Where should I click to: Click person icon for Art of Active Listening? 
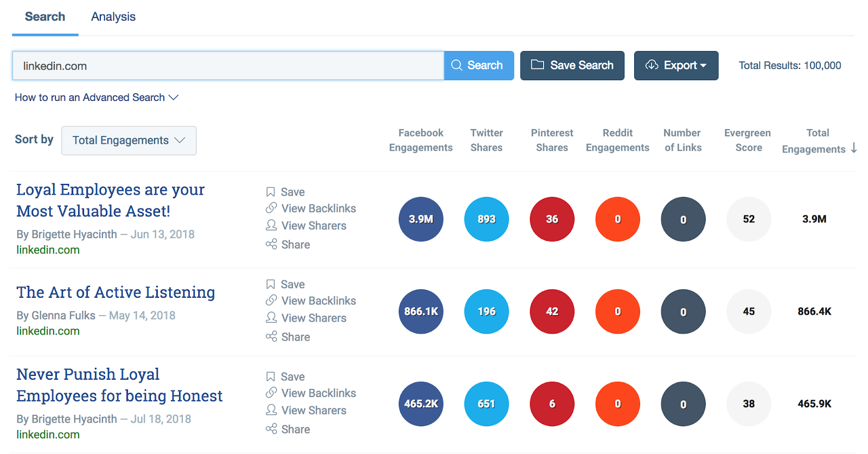271,317
